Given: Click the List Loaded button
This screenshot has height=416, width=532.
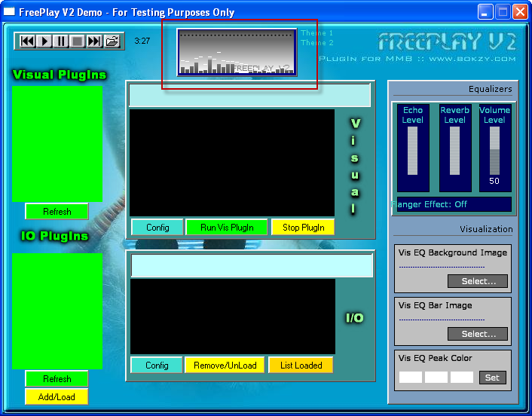Looking at the screenshot, I should coord(301,365).
